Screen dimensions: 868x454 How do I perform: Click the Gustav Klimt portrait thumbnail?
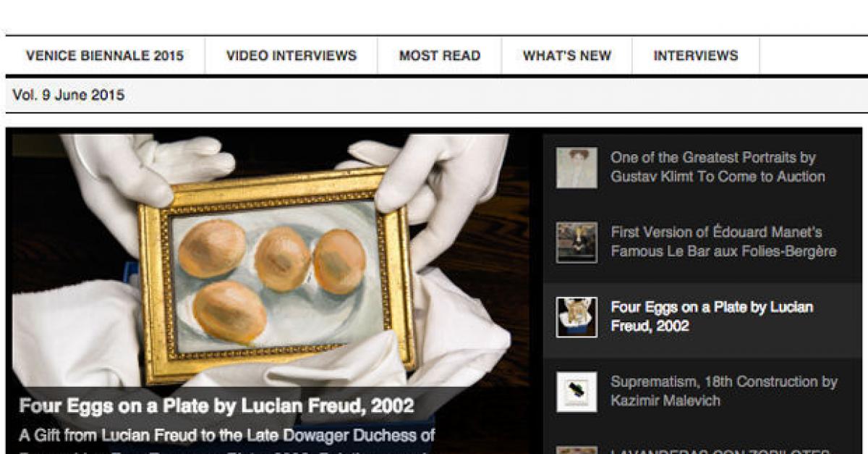coord(576,167)
